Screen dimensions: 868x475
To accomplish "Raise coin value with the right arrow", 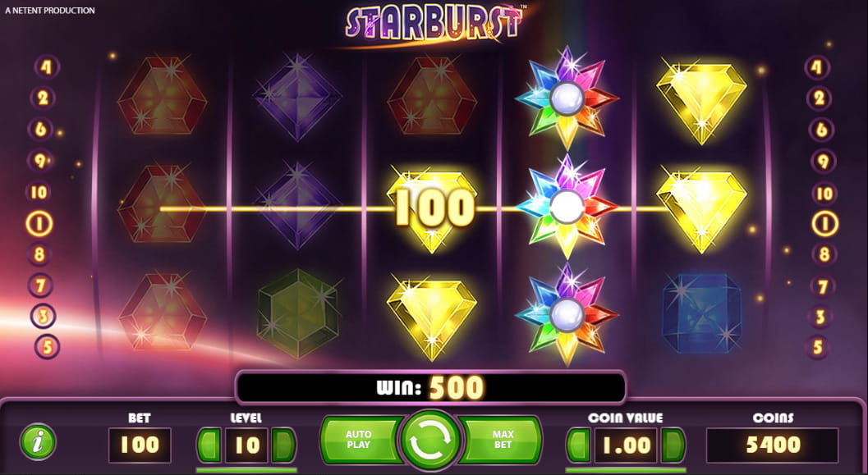I will pos(673,444).
